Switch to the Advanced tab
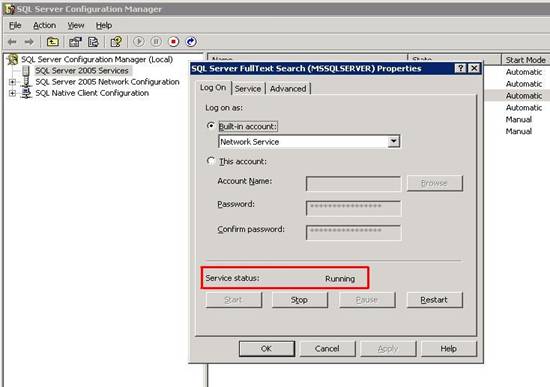The image size is (550, 387). tap(288, 89)
